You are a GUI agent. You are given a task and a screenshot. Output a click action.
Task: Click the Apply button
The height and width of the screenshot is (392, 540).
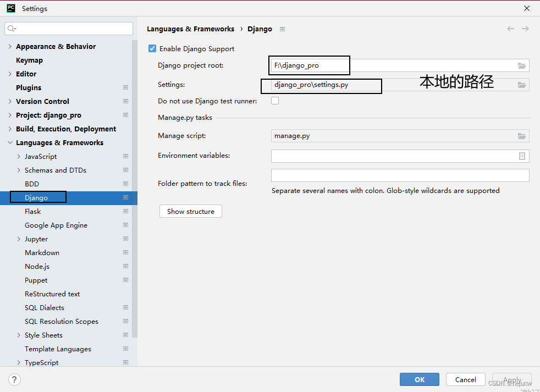point(512,379)
